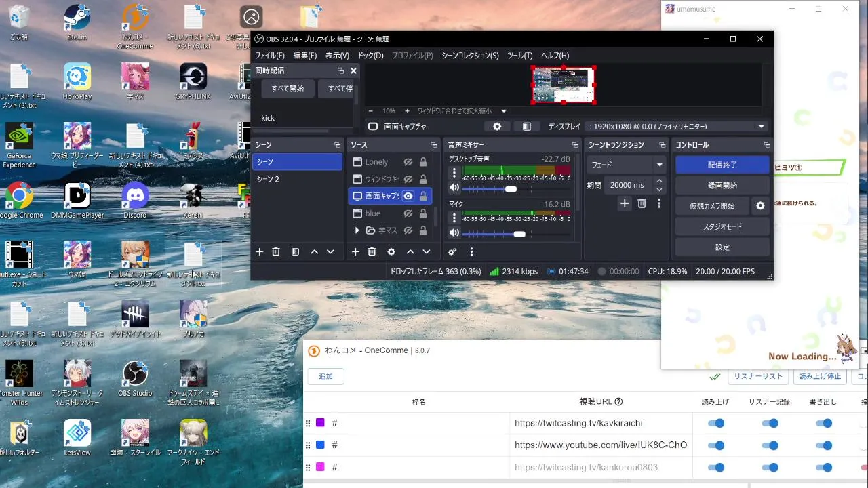Mute the Mic speaker icon
The width and height of the screenshot is (868, 488).
pos(454,233)
